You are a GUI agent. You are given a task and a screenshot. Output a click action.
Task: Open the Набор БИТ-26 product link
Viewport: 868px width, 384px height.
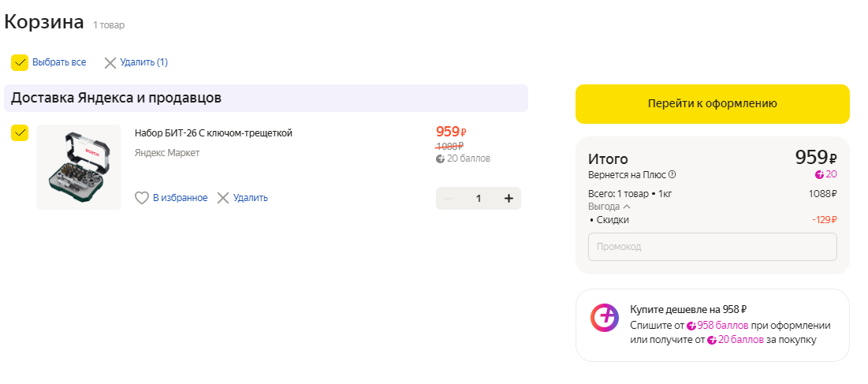click(214, 132)
